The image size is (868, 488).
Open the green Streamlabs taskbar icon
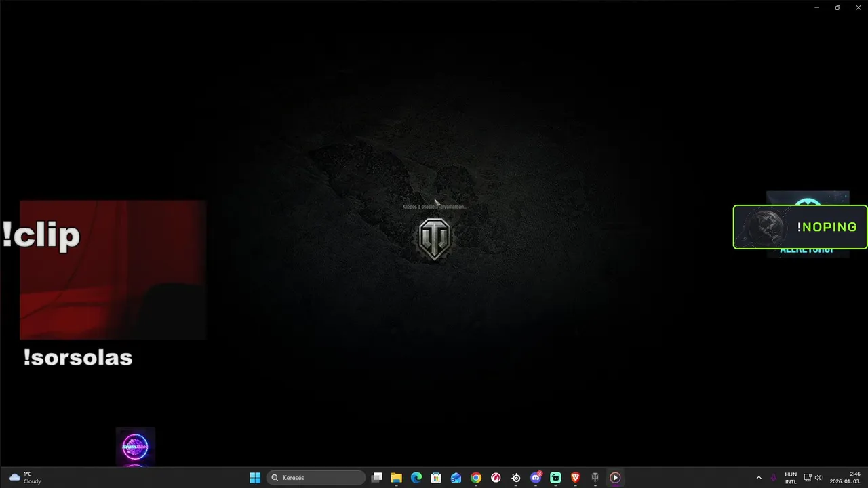click(x=555, y=478)
